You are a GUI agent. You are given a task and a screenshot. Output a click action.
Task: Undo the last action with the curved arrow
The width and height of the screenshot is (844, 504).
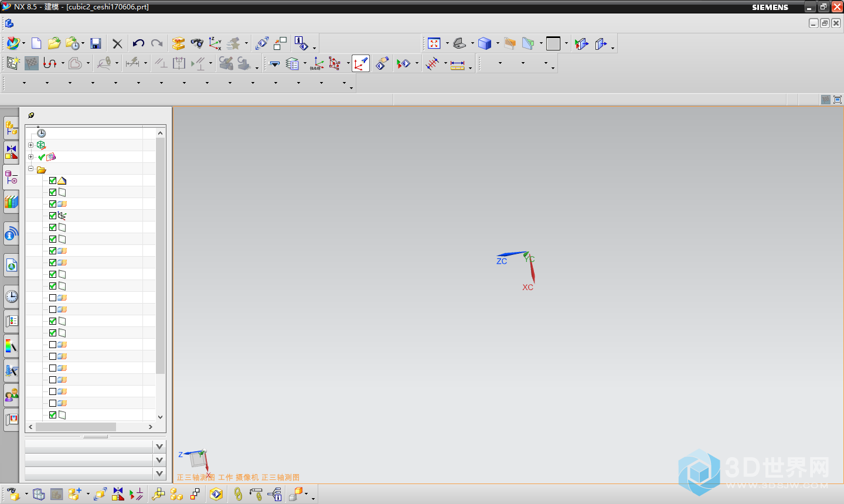click(138, 43)
